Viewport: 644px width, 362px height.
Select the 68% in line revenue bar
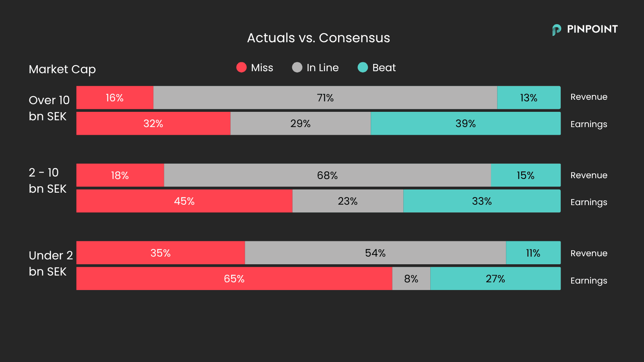point(327,175)
